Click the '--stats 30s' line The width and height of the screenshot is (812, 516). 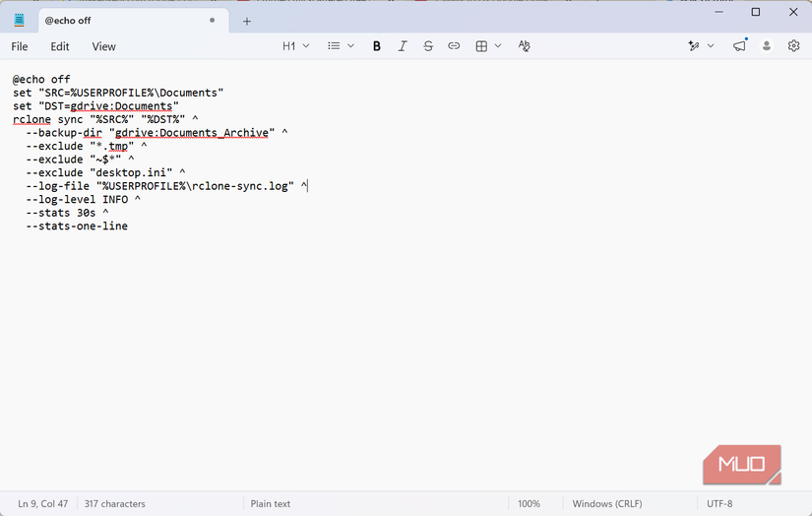coord(67,213)
